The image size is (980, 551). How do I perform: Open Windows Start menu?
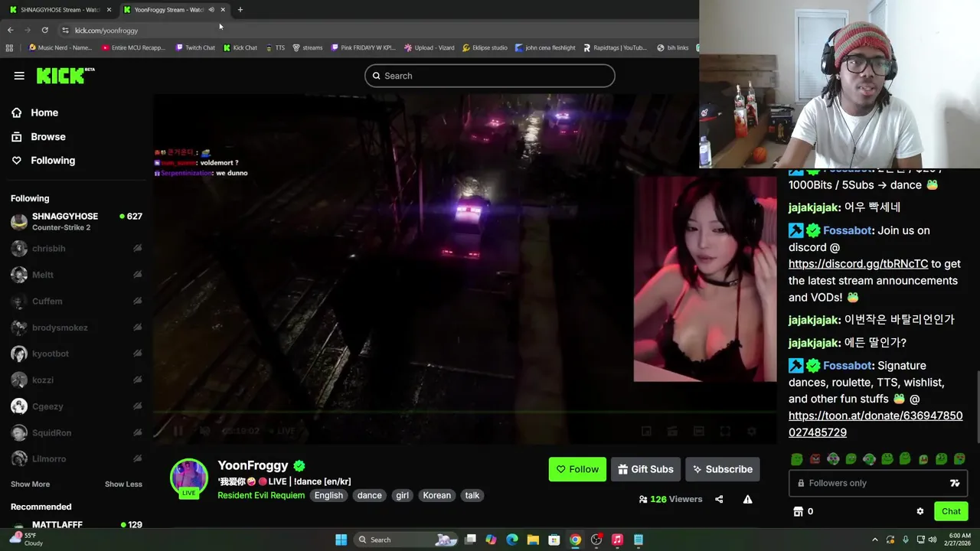pos(341,540)
